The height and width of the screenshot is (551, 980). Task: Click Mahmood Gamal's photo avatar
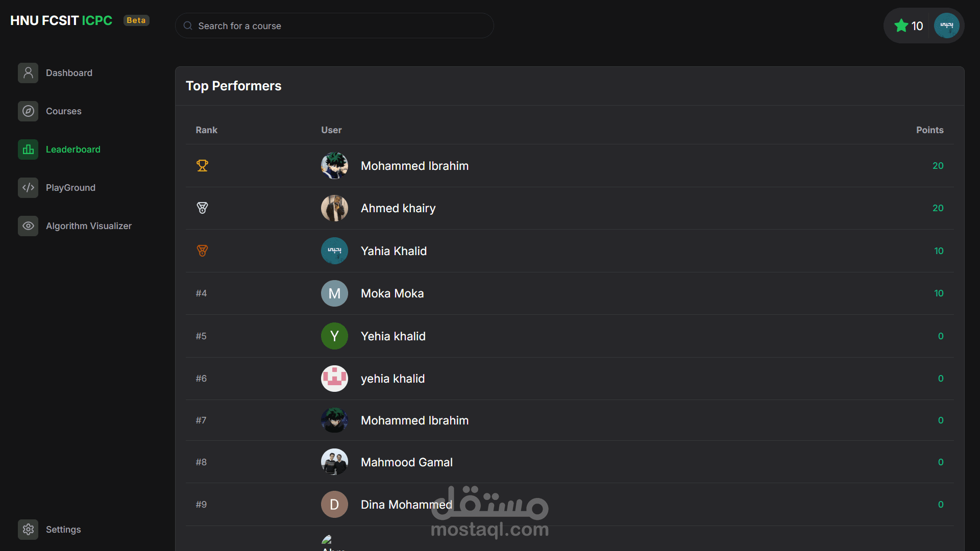coord(334,462)
